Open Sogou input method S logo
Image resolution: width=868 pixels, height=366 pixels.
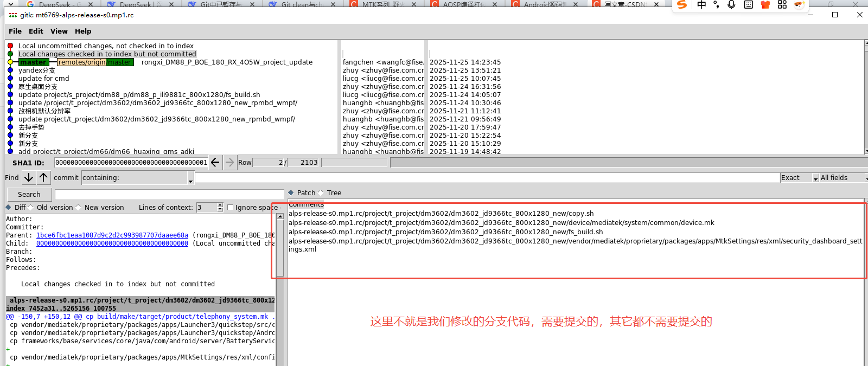pyautogui.click(x=682, y=4)
